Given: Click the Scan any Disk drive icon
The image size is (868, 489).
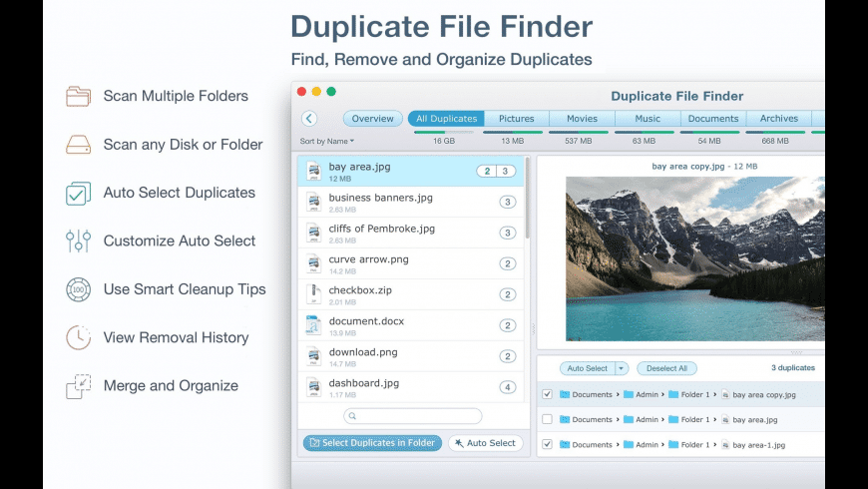Looking at the screenshot, I should click(x=78, y=145).
